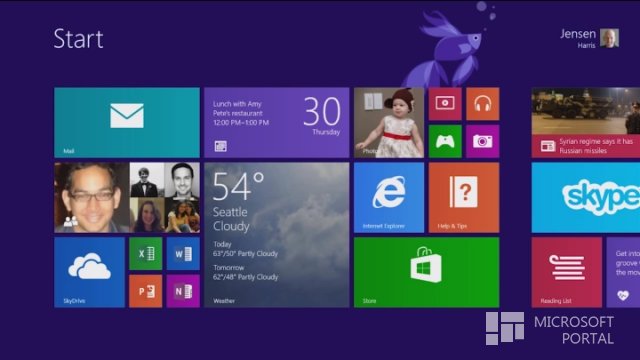Launch Internet Explorer tile
Image resolution: width=640 pixels, height=360 pixels.
pyautogui.click(x=389, y=198)
